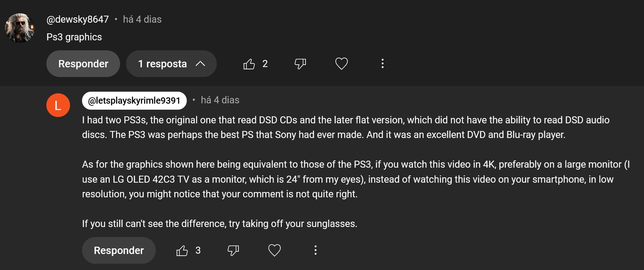
Task: Open @letsplayskyrimle9391 channel via username badge
Action: point(134,101)
